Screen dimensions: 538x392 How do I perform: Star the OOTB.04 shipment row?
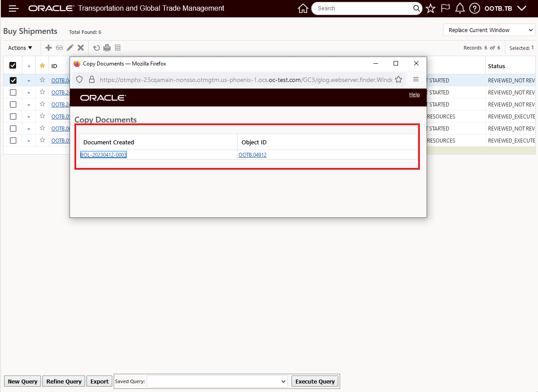tap(42, 80)
